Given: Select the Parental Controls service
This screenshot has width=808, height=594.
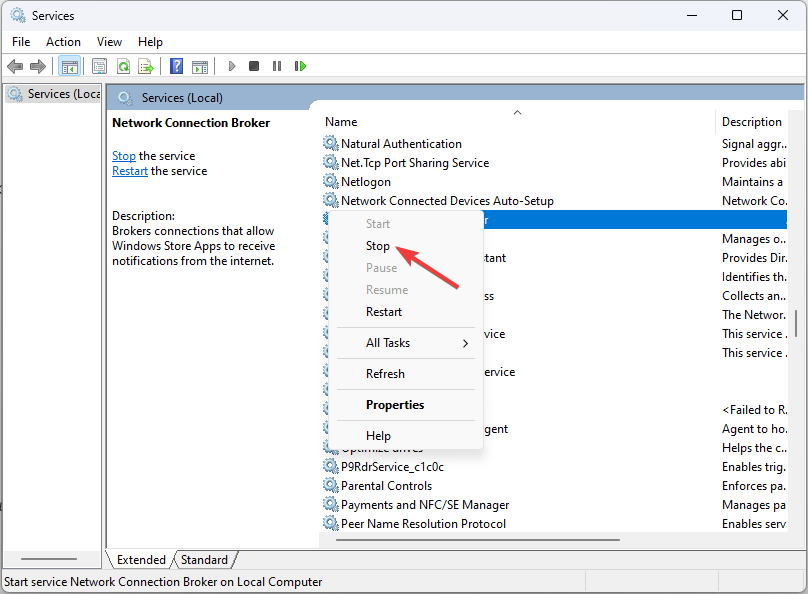Looking at the screenshot, I should tap(386, 486).
